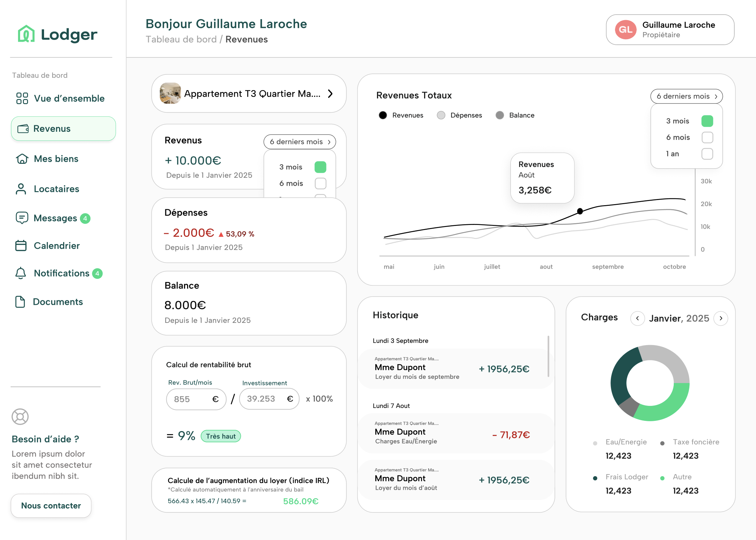This screenshot has height=540, width=756.
Task: Click the Documents file icon
Action: (x=20, y=302)
